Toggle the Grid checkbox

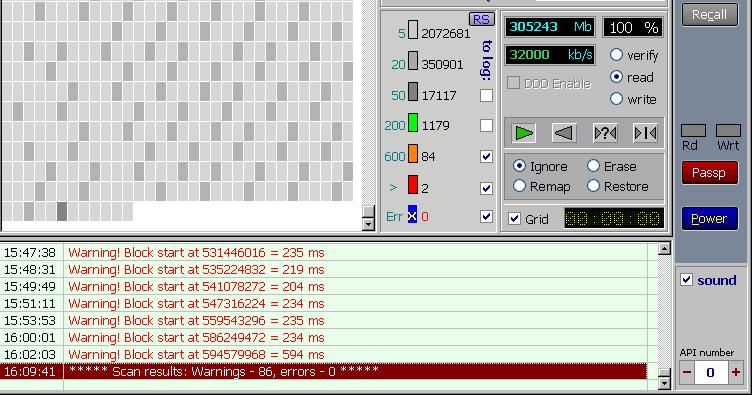pyautogui.click(x=514, y=219)
